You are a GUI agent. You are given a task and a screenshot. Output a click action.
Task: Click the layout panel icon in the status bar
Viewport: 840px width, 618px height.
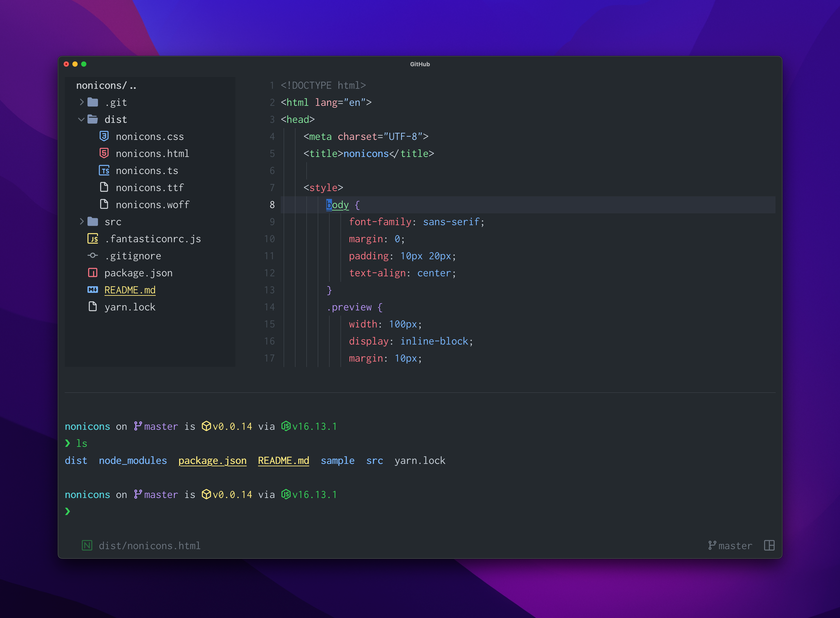click(769, 545)
